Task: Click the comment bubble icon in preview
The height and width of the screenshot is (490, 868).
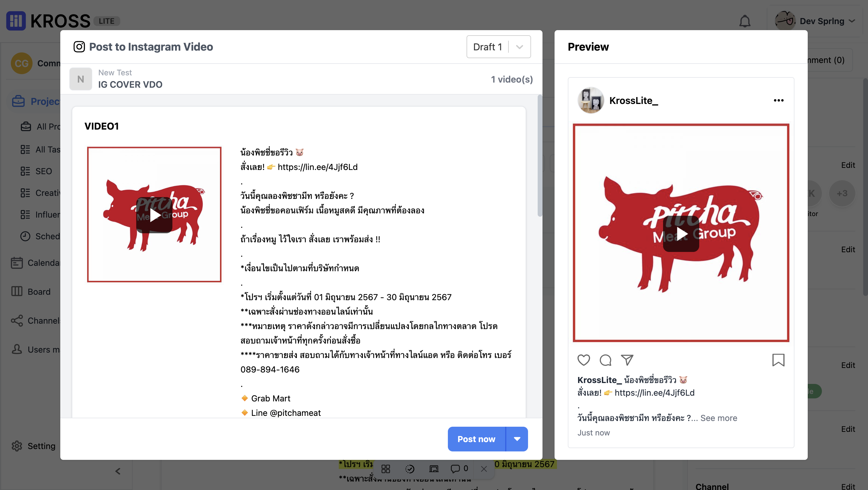Action: 605,360
